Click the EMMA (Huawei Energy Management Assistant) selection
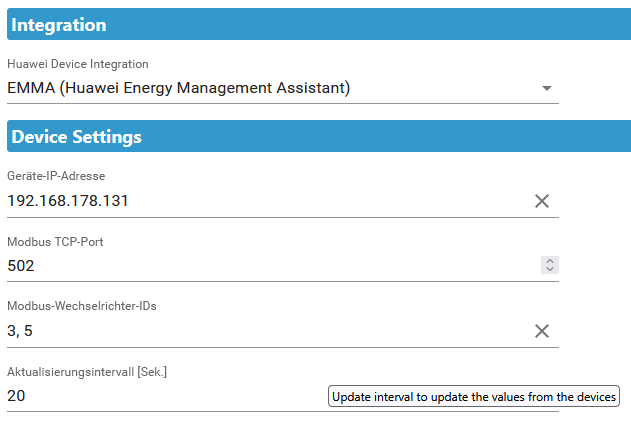The image size is (631, 423). [178, 88]
